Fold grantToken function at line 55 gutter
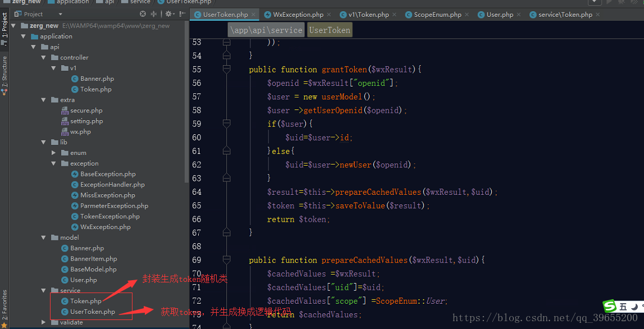The height and width of the screenshot is (329, 644). pyautogui.click(x=227, y=68)
